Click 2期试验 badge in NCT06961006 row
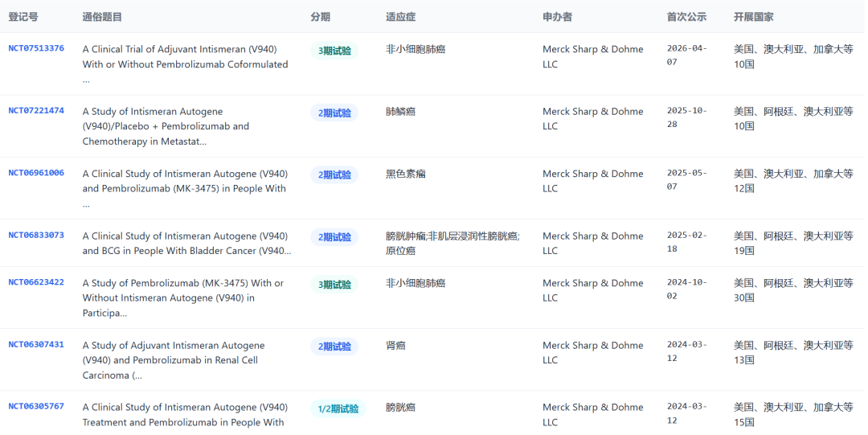Image resolution: width=868 pixels, height=435 pixels. (334, 175)
